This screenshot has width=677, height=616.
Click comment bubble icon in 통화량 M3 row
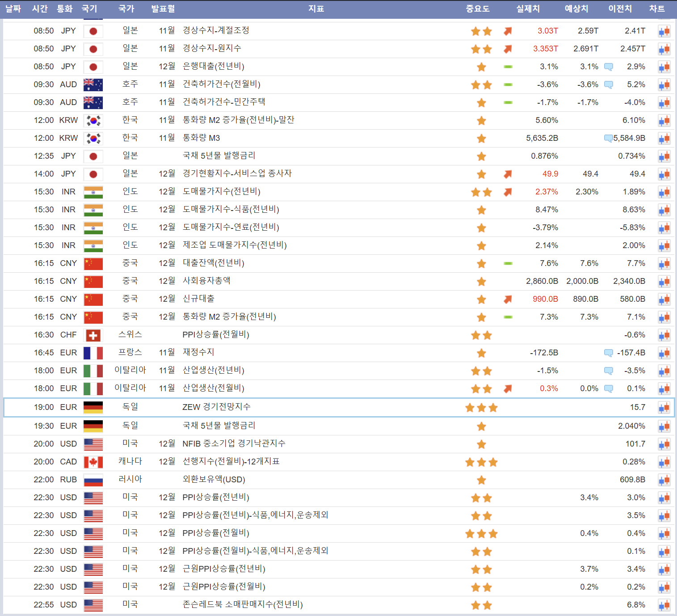(x=608, y=138)
